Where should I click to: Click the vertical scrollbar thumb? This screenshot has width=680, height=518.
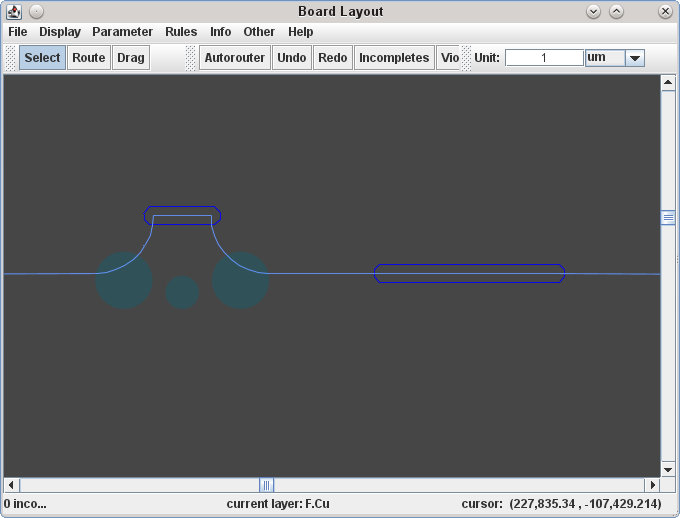coord(668,218)
